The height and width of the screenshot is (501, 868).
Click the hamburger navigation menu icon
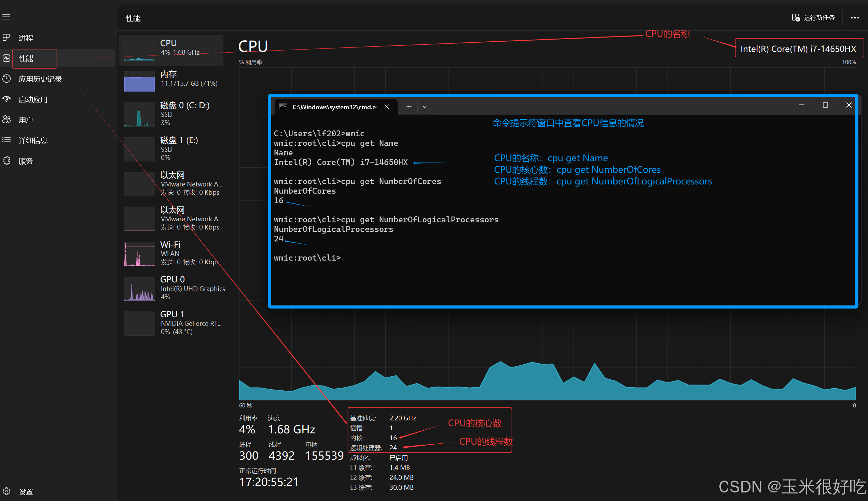6,17
